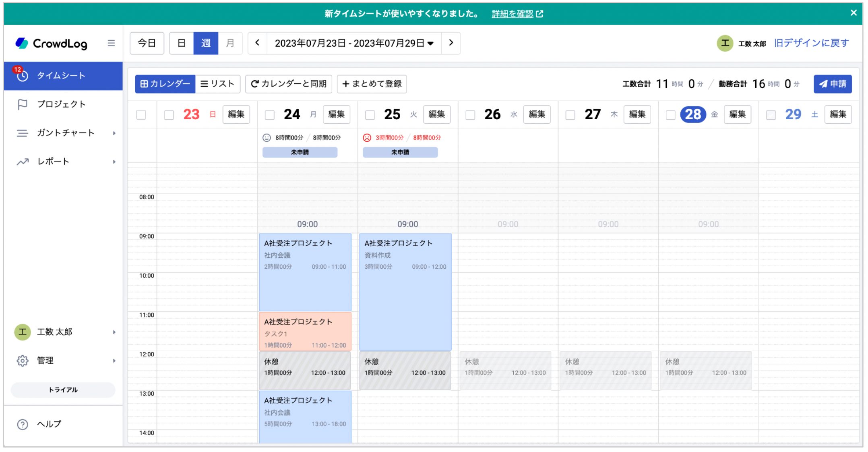Click the トライアル badge
Image resolution: width=868 pixels, height=452 pixels.
point(63,390)
